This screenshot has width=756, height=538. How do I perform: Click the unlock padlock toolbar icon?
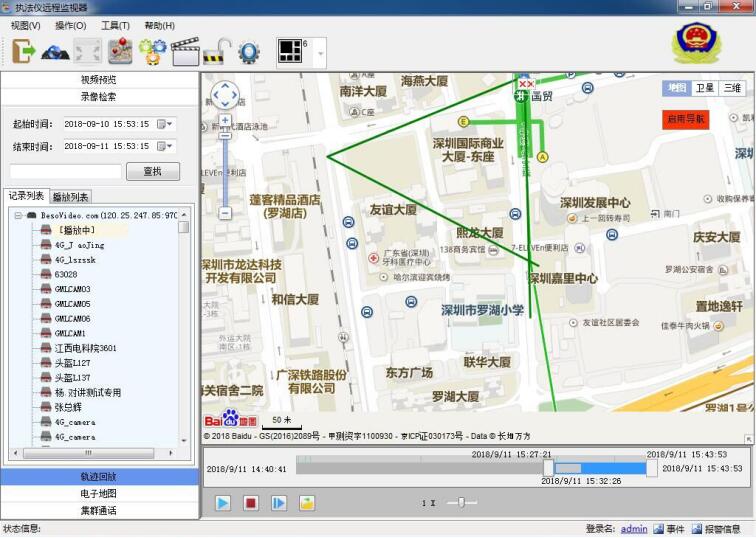pyautogui.click(x=216, y=52)
